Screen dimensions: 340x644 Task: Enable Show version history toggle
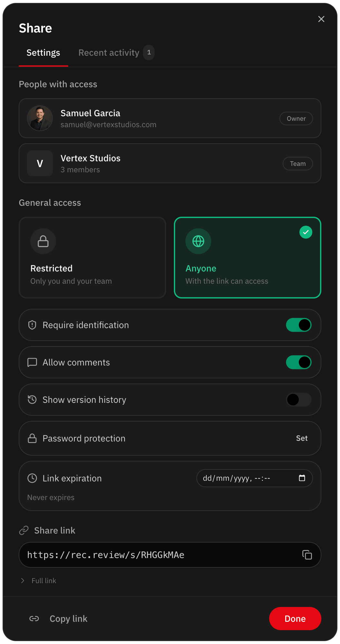tap(299, 400)
